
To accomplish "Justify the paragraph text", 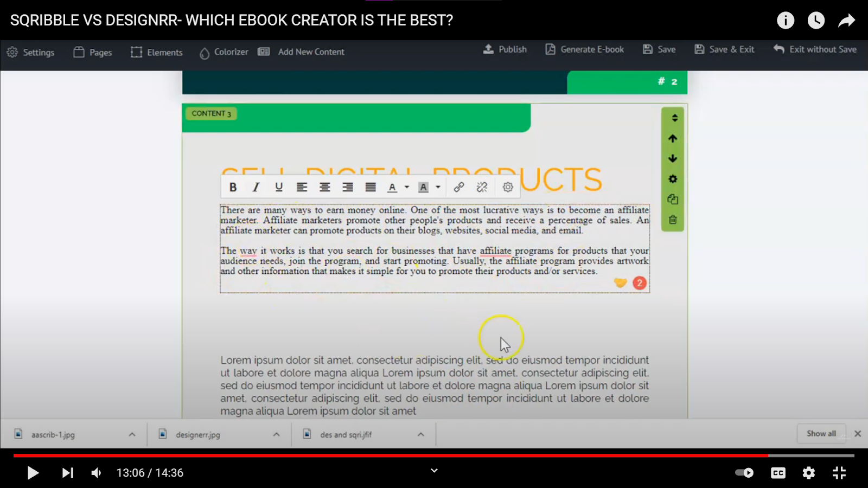I will (x=371, y=187).
